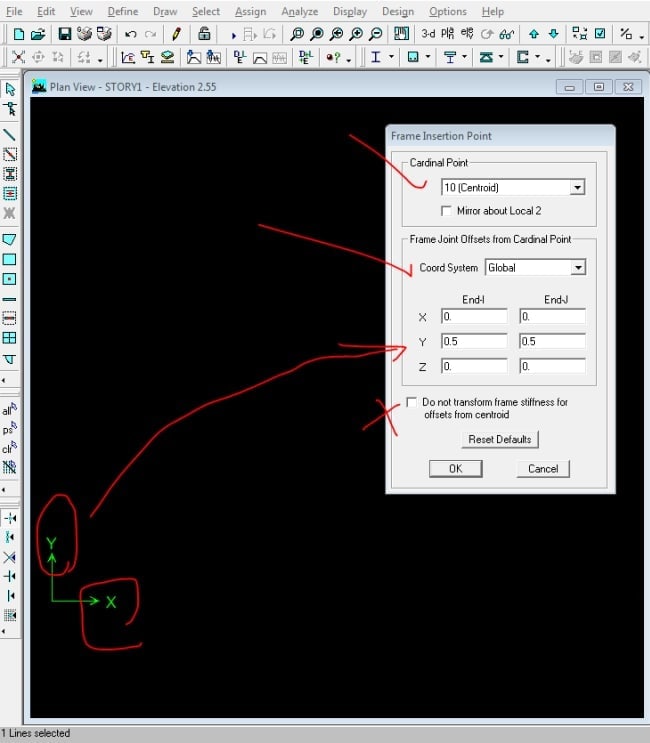This screenshot has height=743, width=650.
Task: Open the Define menu
Action: [123, 11]
